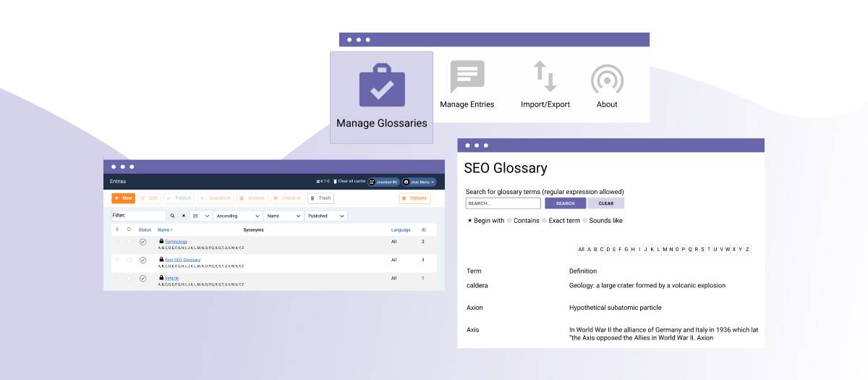Select the 'Contains' radio option

(509, 221)
